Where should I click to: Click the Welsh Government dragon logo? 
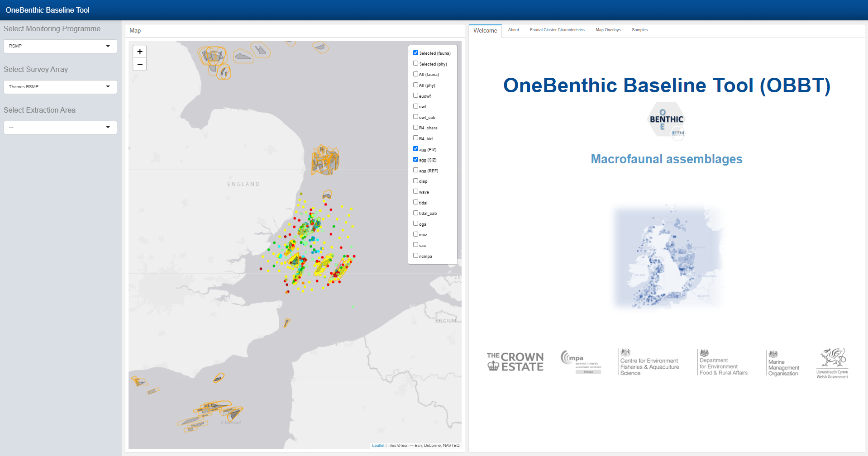832,363
